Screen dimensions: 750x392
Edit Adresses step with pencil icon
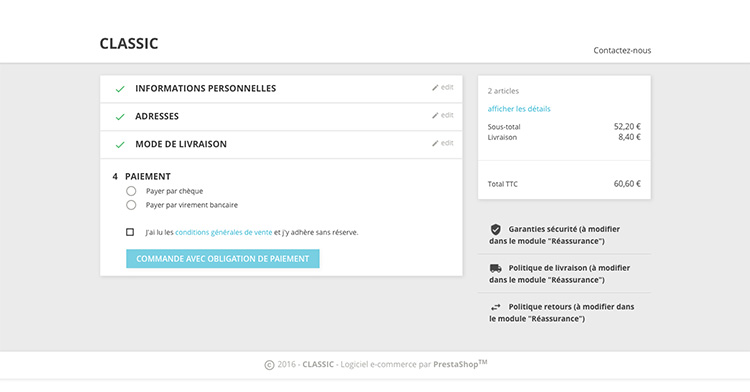point(435,115)
